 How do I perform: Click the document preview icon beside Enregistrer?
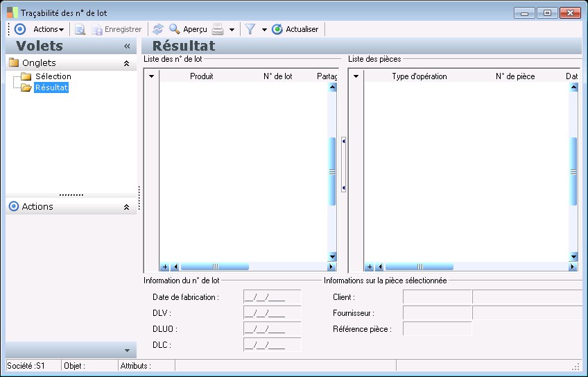[x=80, y=29]
